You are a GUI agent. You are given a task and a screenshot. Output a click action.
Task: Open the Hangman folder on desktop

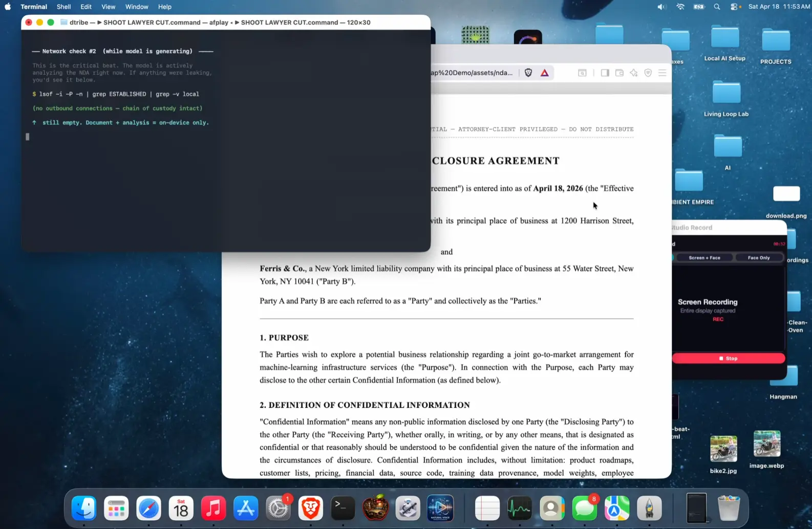point(785,376)
